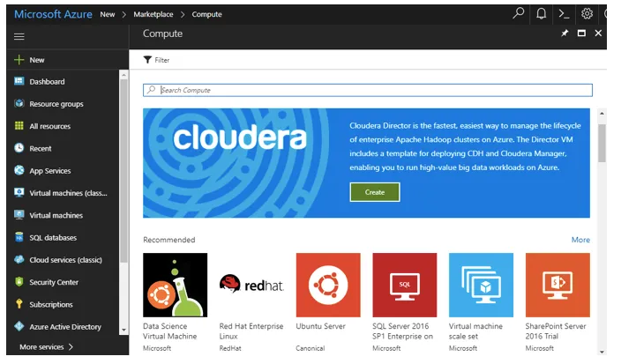Click Ubuntu Server title text

320,326
